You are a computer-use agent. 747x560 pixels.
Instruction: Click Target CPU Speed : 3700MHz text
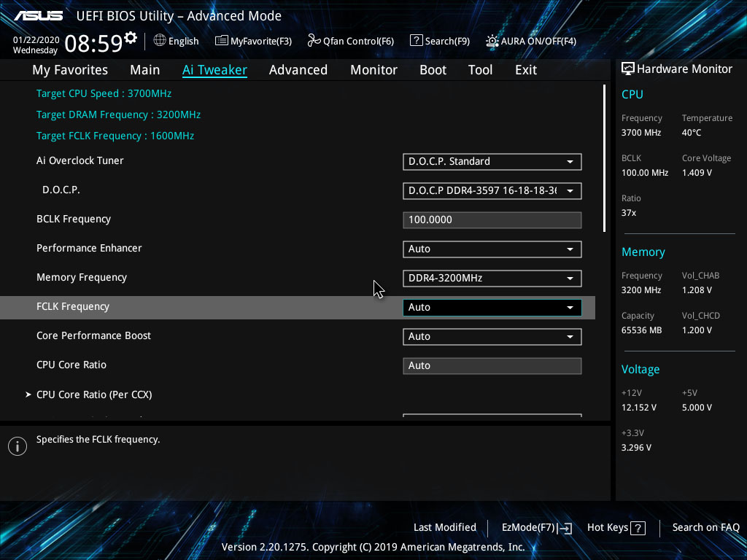click(104, 93)
